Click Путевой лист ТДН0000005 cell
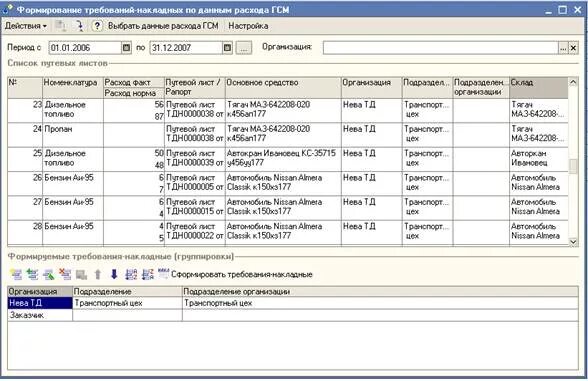The width and height of the screenshot is (588, 381). [195, 183]
